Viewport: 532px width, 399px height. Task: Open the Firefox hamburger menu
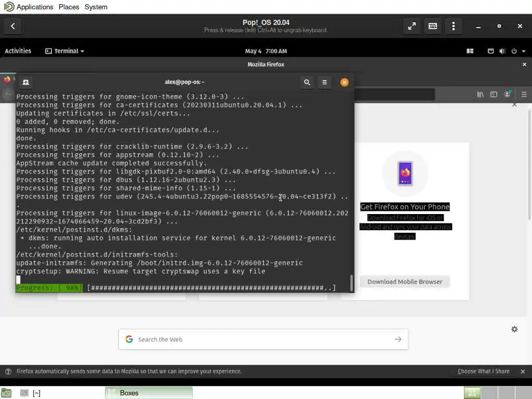[524, 95]
